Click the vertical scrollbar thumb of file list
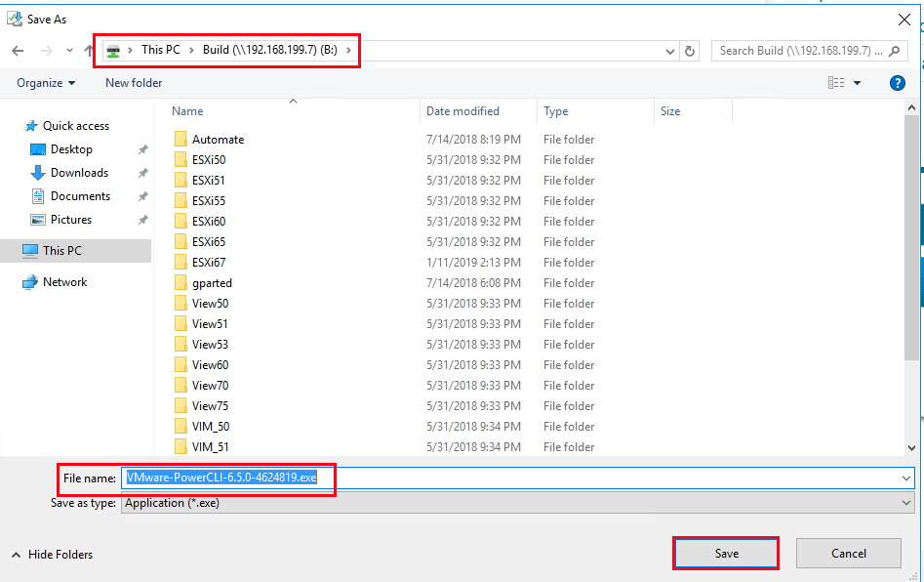The width and height of the screenshot is (924, 582). coord(911,237)
